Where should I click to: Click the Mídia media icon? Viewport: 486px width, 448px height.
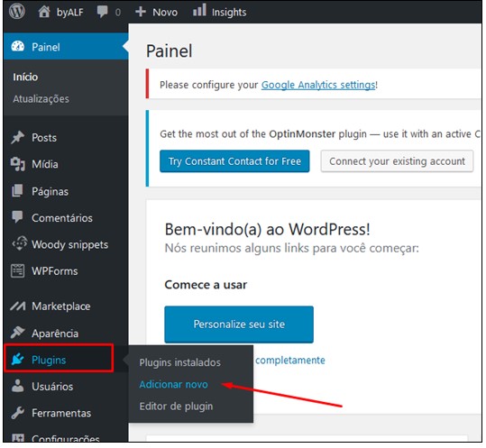point(18,164)
